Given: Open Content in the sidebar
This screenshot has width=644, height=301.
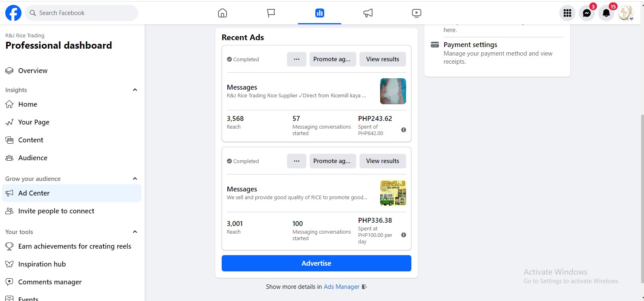Looking at the screenshot, I should [x=72, y=140].
